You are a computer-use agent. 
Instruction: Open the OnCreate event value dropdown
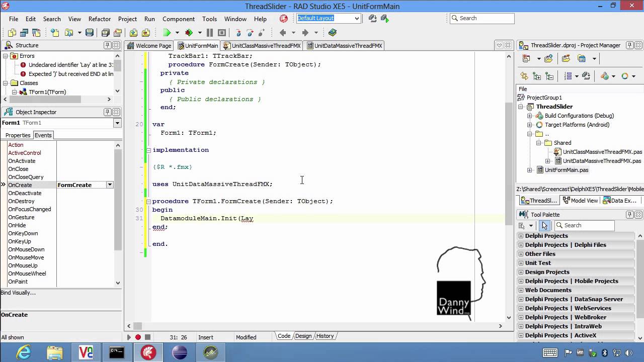(110, 185)
